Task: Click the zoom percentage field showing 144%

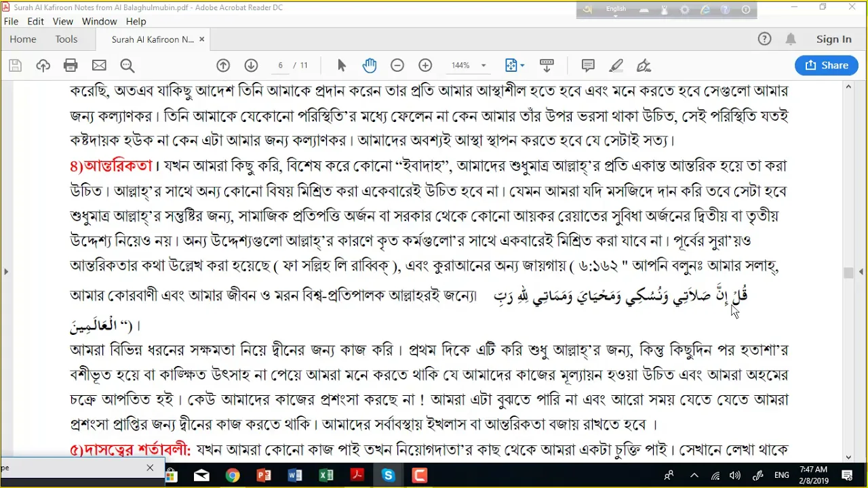Action: pyautogui.click(x=461, y=66)
